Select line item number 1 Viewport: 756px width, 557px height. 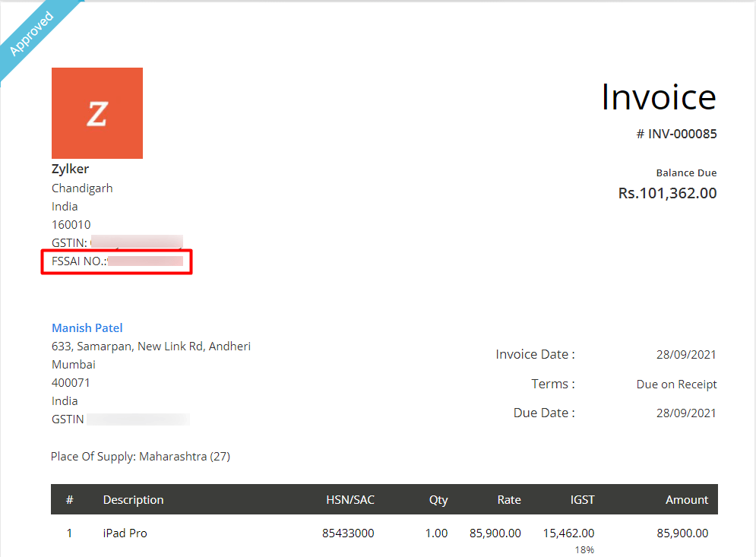point(69,533)
